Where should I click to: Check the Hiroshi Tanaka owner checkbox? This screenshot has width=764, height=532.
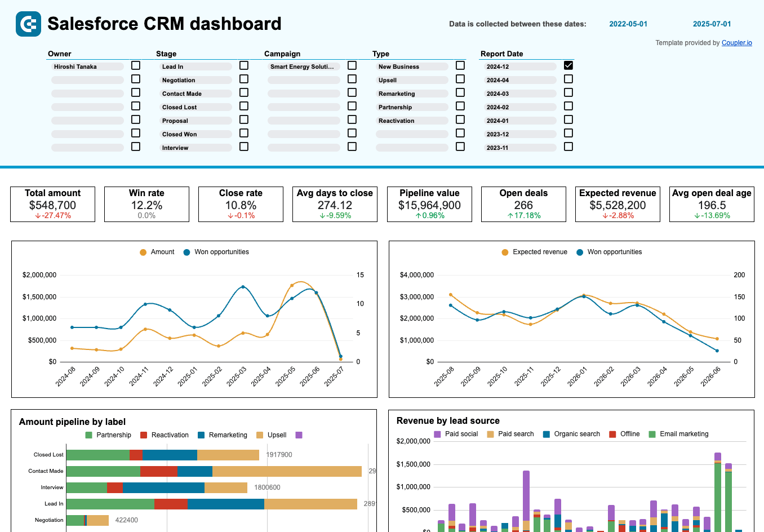(x=136, y=65)
